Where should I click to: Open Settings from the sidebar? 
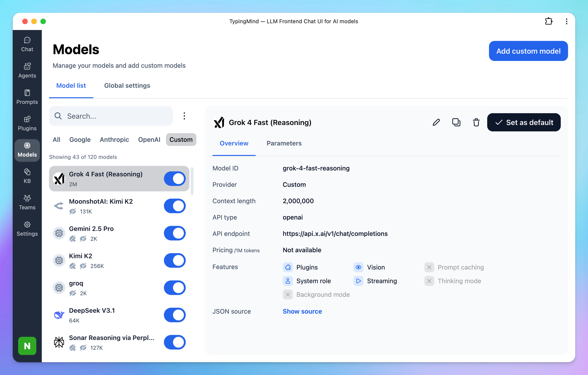click(27, 228)
